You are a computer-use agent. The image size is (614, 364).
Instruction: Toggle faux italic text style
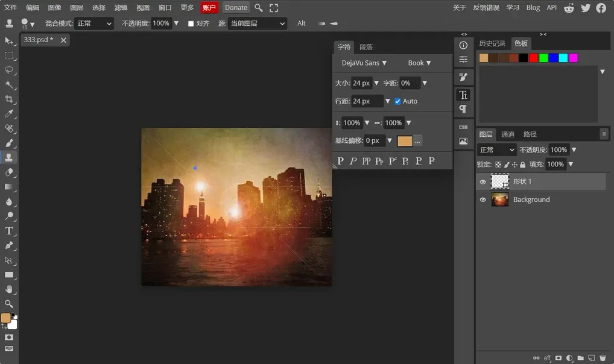353,161
